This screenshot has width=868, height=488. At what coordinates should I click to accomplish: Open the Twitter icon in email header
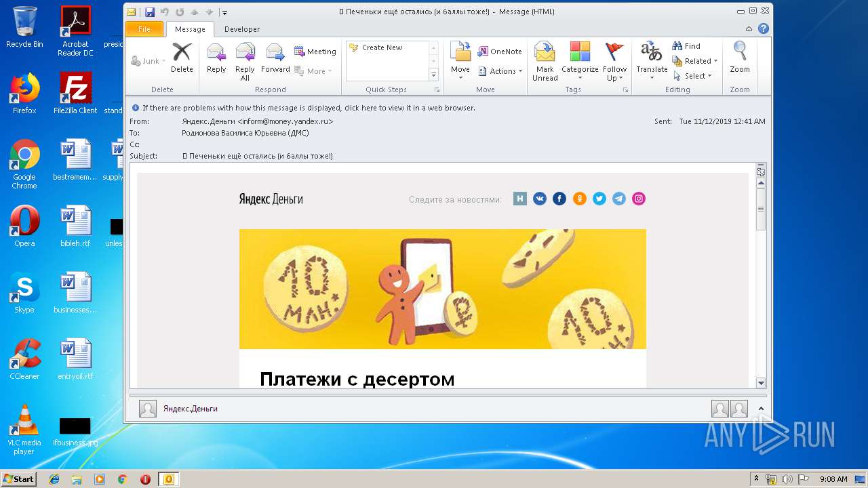[x=599, y=199]
